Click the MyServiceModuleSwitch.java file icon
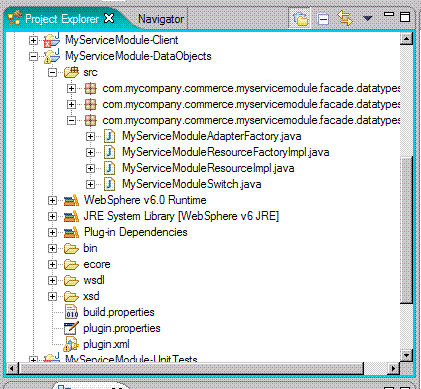This screenshot has width=421, height=389. (109, 184)
